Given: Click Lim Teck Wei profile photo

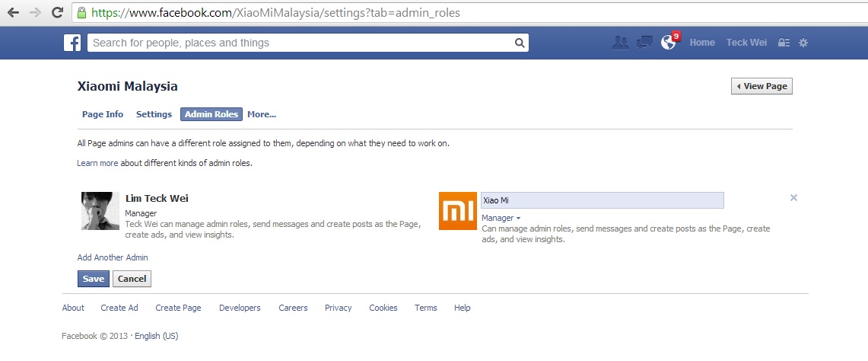Looking at the screenshot, I should pyautogui.click(x=100, y=211).
